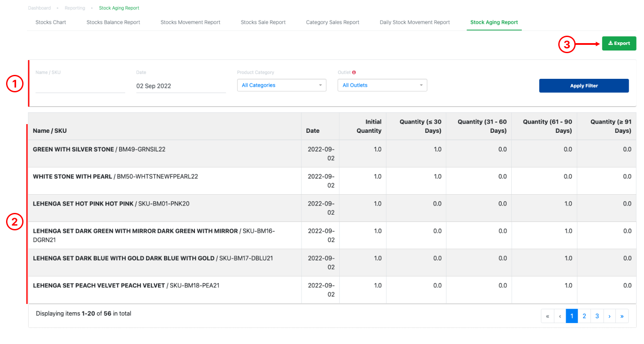644x344 pixels.
Task: Go to the first page arrow
Action: click(x=547, y=316)
